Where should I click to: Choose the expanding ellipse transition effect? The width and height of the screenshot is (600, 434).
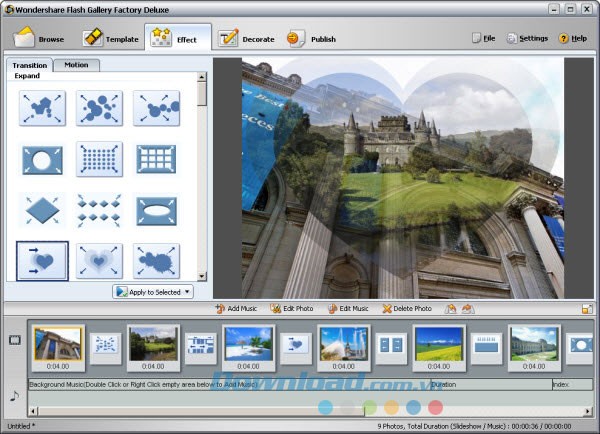[156, 209]
